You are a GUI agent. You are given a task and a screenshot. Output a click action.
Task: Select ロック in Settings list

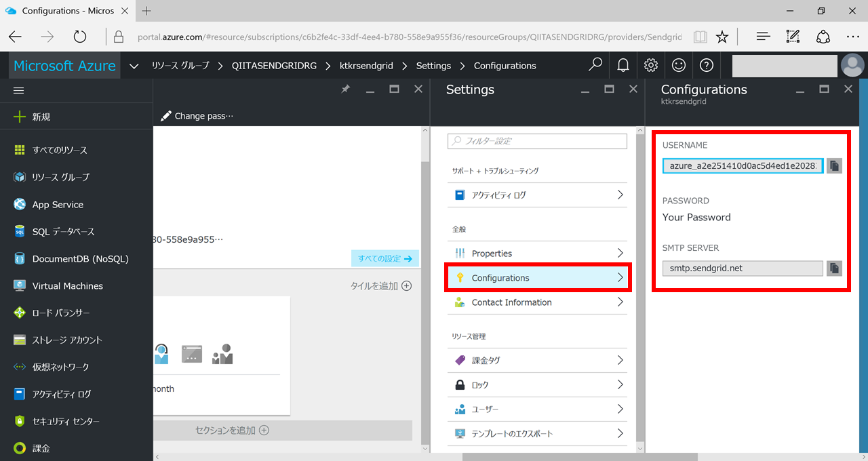pos(538,384)
